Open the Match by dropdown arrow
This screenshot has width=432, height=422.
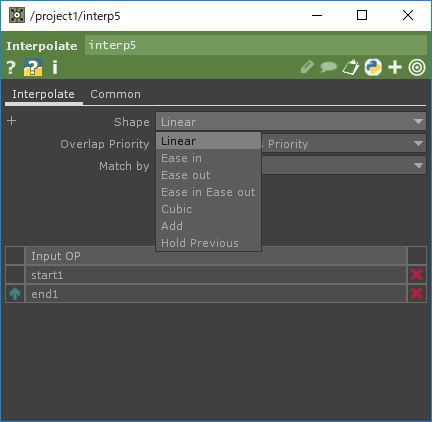418,165
